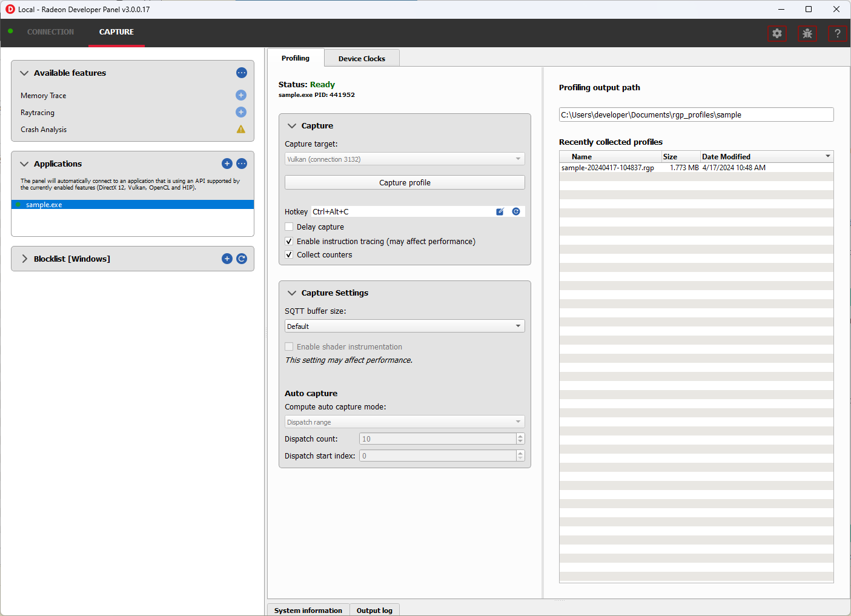Switch to the CONNECTION tab

coord(50,32)
